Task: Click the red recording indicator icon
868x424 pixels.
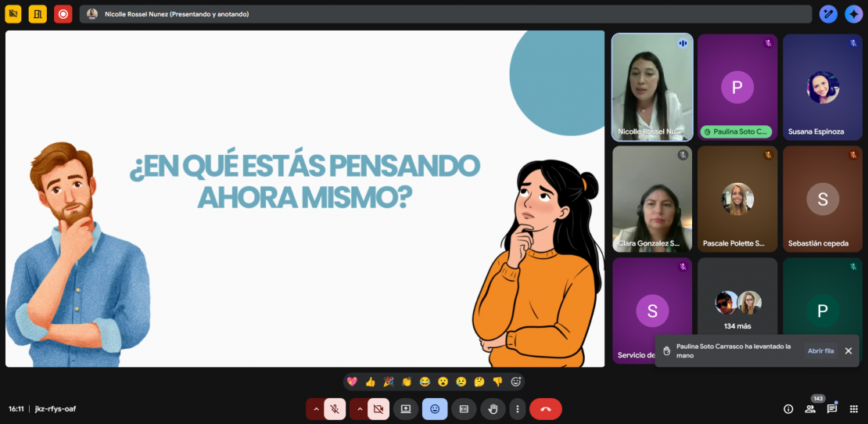Action: coord(63,14)
